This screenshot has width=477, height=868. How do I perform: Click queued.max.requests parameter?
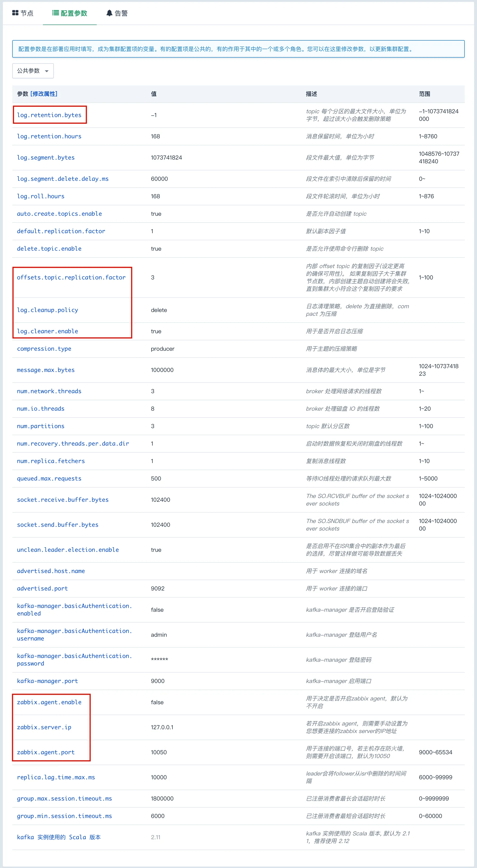tap(49, 479)
